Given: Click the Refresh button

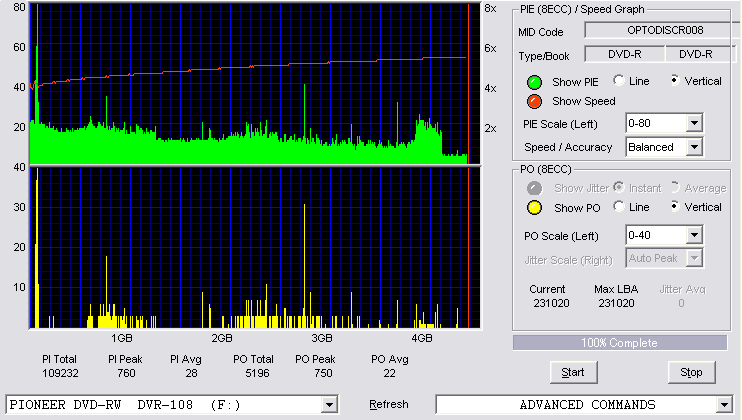Looking at the screenshot, I should 389,404.
